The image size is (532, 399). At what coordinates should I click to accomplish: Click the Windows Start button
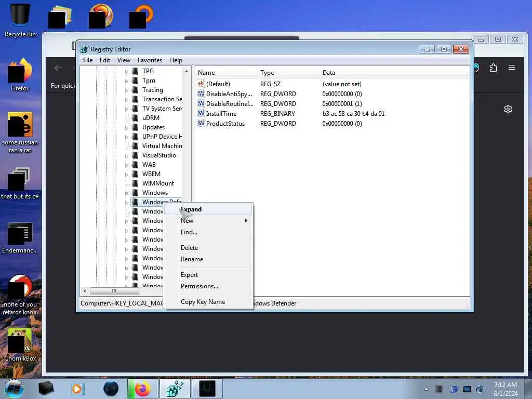[x=14, y=389]
